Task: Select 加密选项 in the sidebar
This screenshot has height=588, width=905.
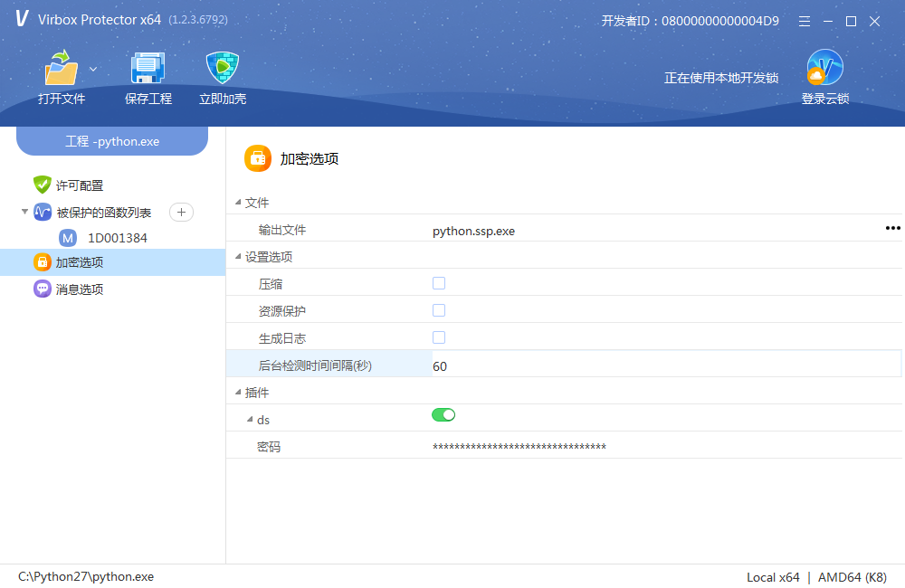Action: coord(112,262)
